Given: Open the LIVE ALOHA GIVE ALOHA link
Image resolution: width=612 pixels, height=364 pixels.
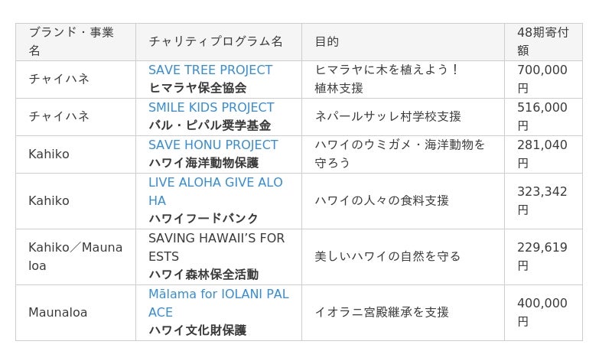Looking at the screenshot, I should [216, 191].
